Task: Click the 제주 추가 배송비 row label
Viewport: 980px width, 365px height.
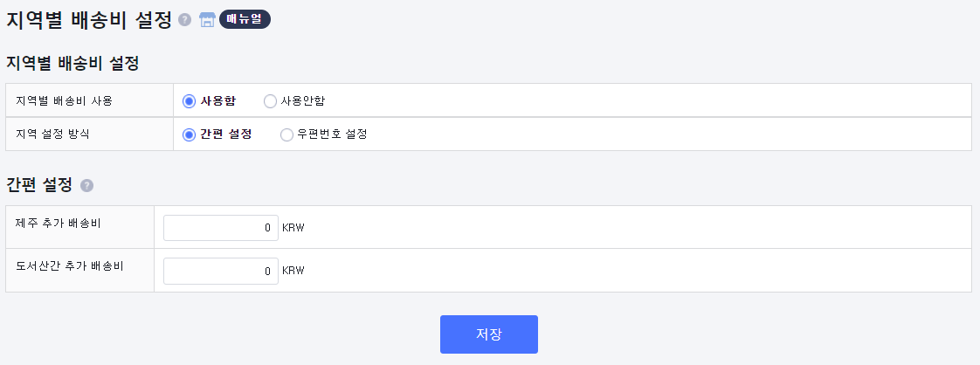Action: point(59,224)
